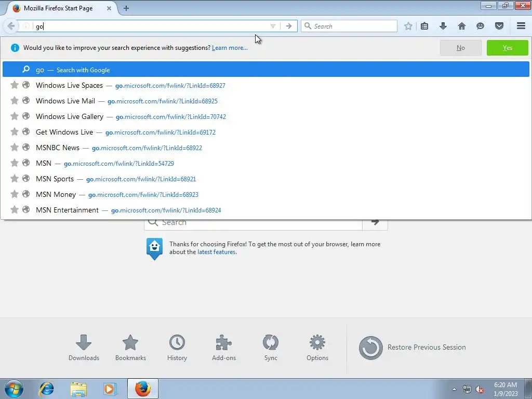
Task: Choose Windows Live Spaces suggestion
Action: (265, 85)
